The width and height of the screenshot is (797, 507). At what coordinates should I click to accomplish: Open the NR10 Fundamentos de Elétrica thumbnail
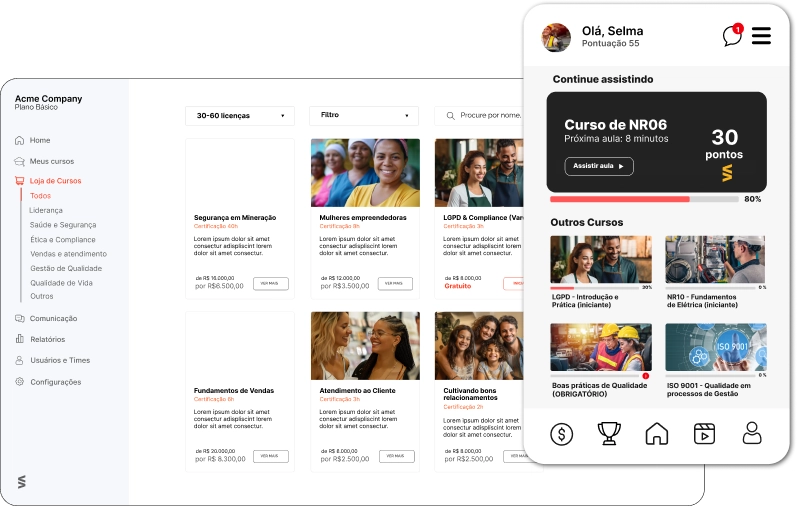pyautogui.click(x=715, y=260)
